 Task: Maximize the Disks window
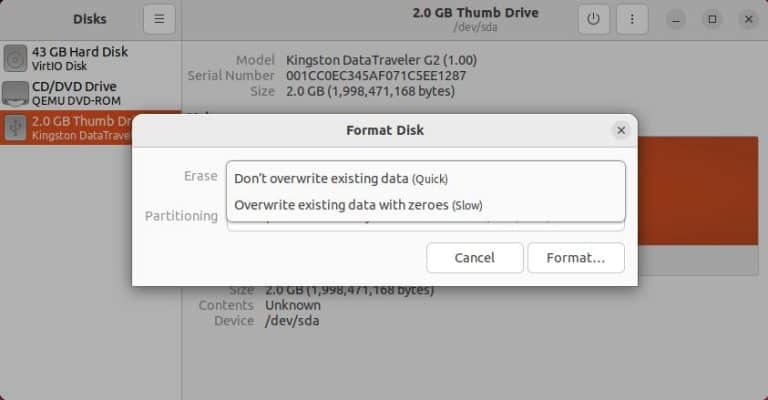[712, 20]
